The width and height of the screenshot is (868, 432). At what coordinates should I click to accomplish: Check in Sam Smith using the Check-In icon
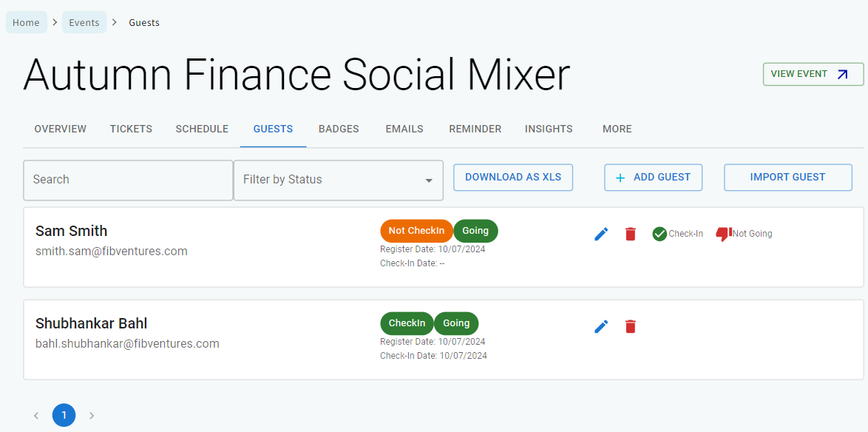(x=659, y=234)
